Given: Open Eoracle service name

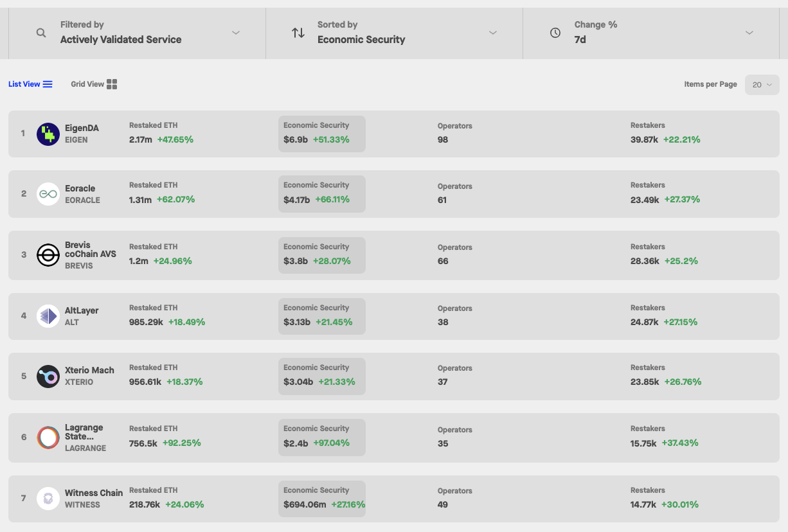Looking at the screenshot, I should 80,188.
